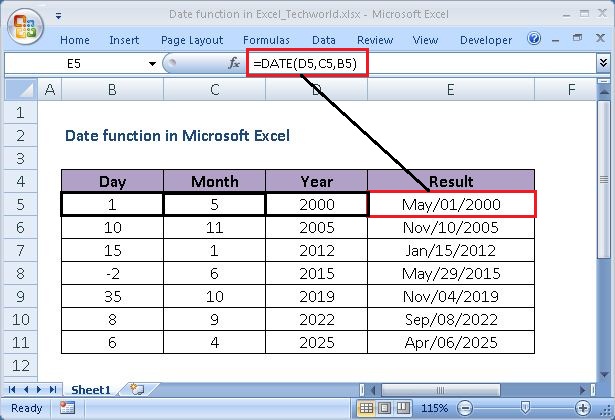Open the Insert ribbon tab
Image resolution: width=615 pixels, height=420 pixels.
pos(124,40)
